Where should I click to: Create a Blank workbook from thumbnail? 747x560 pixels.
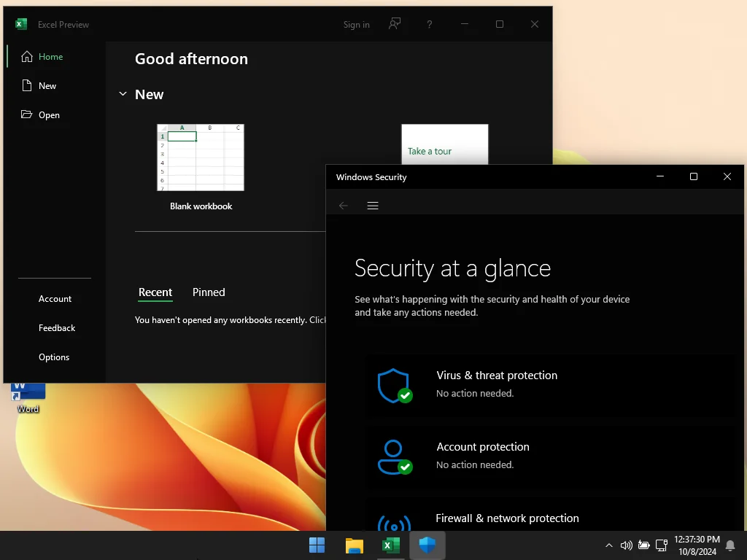coord(201,157)
